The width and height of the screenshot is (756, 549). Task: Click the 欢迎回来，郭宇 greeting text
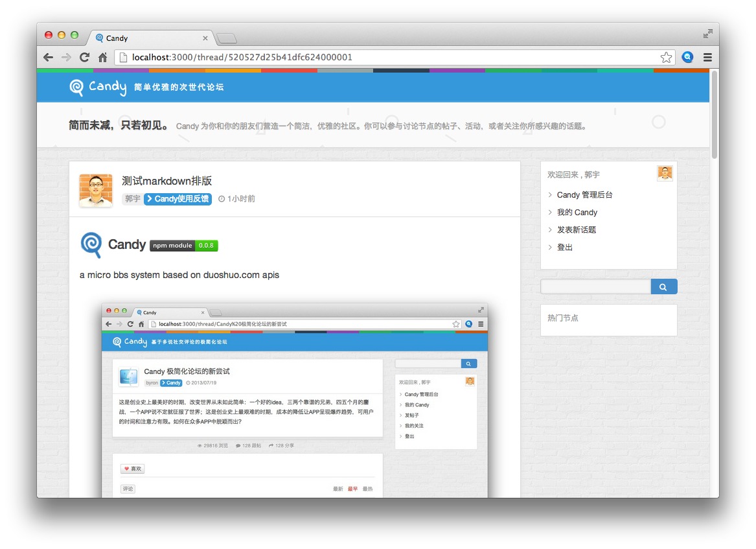(x=573, y=174)
